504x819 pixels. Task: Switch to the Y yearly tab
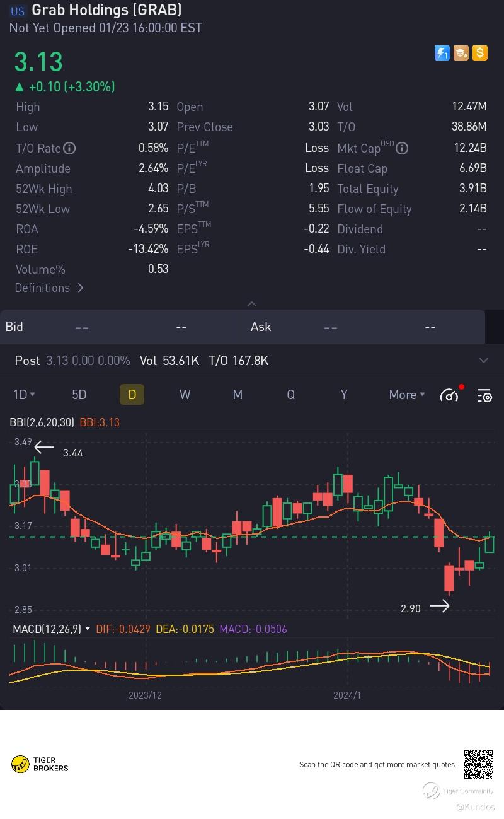pos(344,395)
